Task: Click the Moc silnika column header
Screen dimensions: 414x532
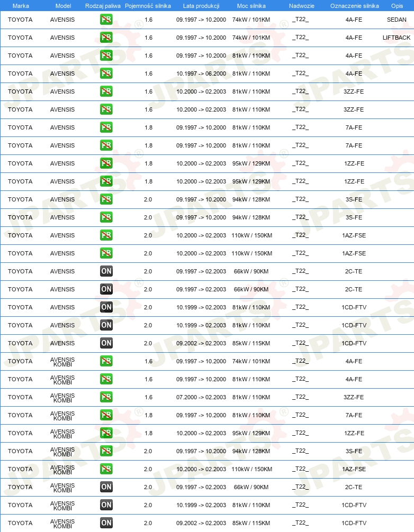Action: [251, 6]
